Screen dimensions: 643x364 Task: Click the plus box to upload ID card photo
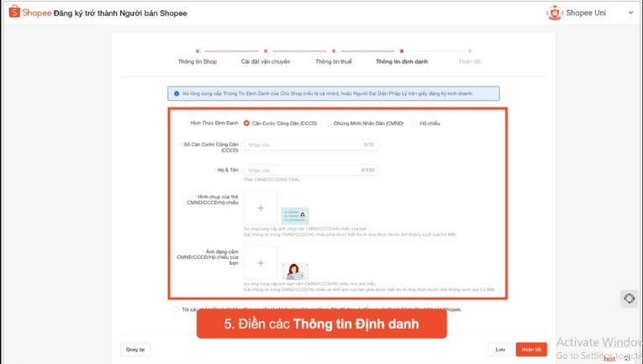pos(261,208)
